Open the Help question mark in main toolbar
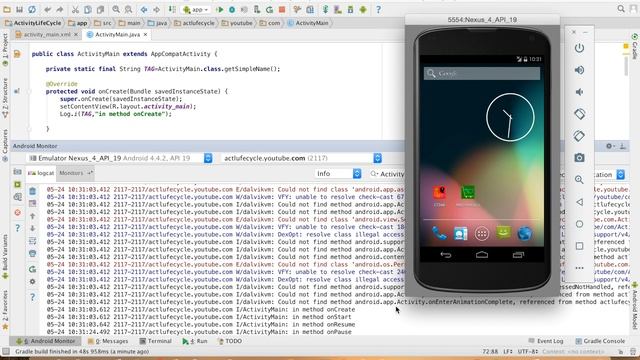Image resolution: width=640 pixels, height=360 pixels. 378,9
